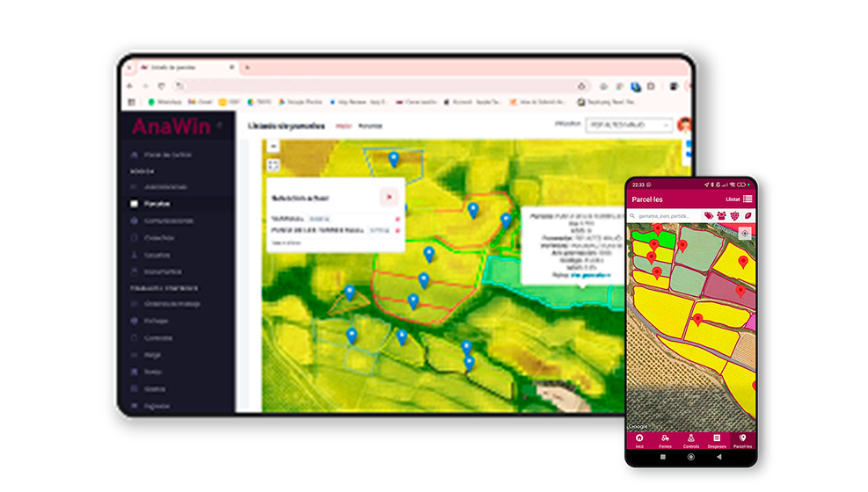Viewport: 868px width, 492px height.
Task: Tap the people group filter icon on phone
Action: coord(721,215)
